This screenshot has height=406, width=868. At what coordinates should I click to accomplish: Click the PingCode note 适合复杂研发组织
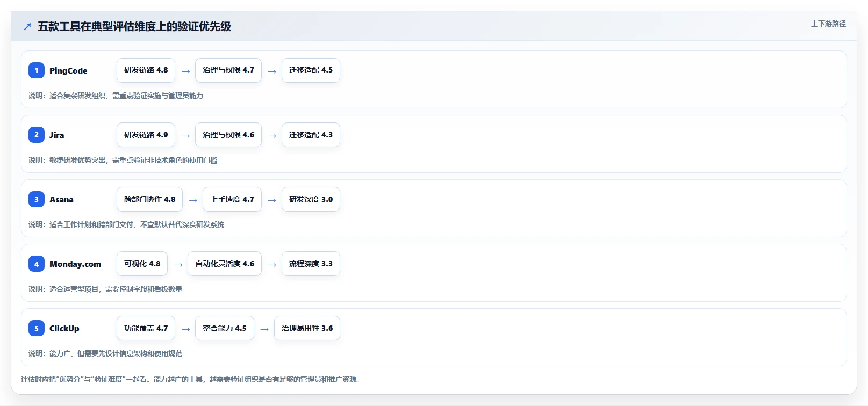116,96
